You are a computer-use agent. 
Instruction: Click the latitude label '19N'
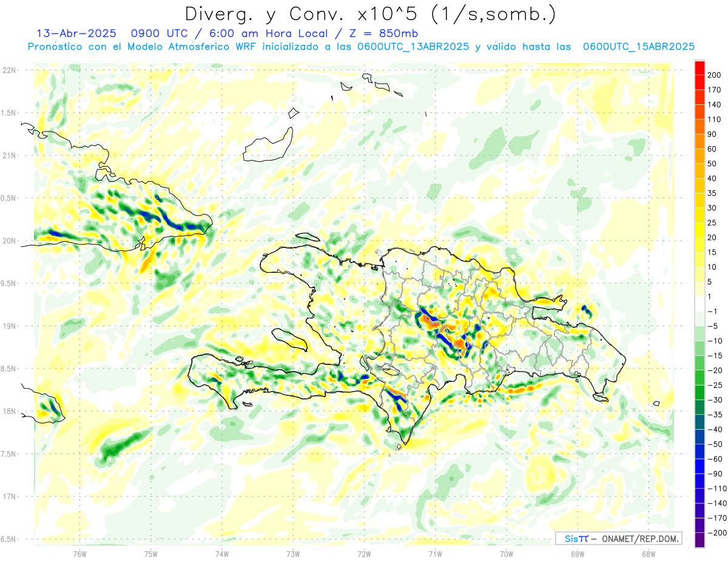(9, 326)
